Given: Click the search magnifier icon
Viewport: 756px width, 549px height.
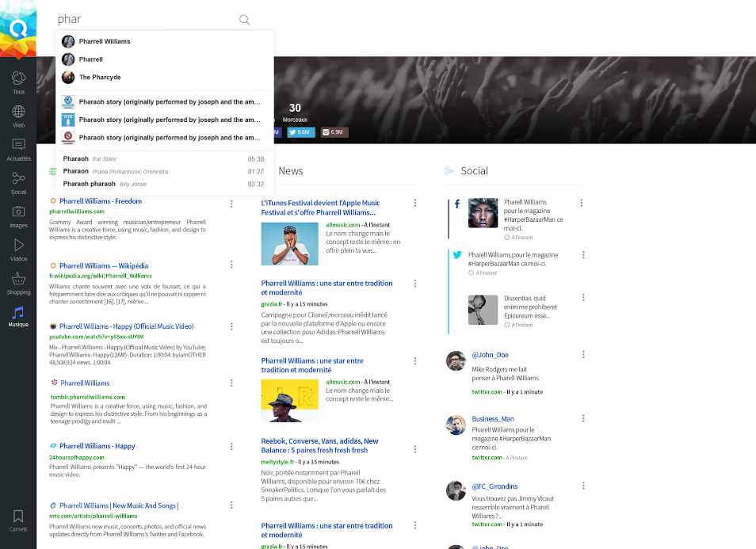Looking at the screenshot, I should coord(244,20).
